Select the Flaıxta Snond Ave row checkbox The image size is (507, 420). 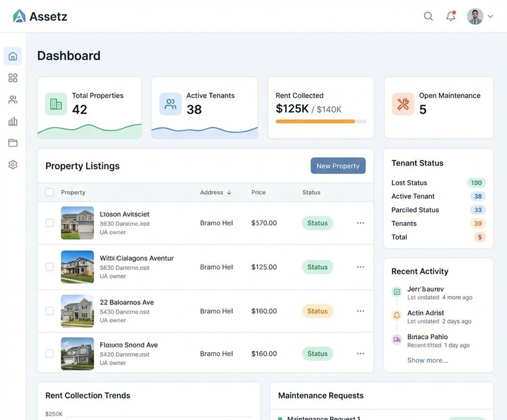pos(50,354)
